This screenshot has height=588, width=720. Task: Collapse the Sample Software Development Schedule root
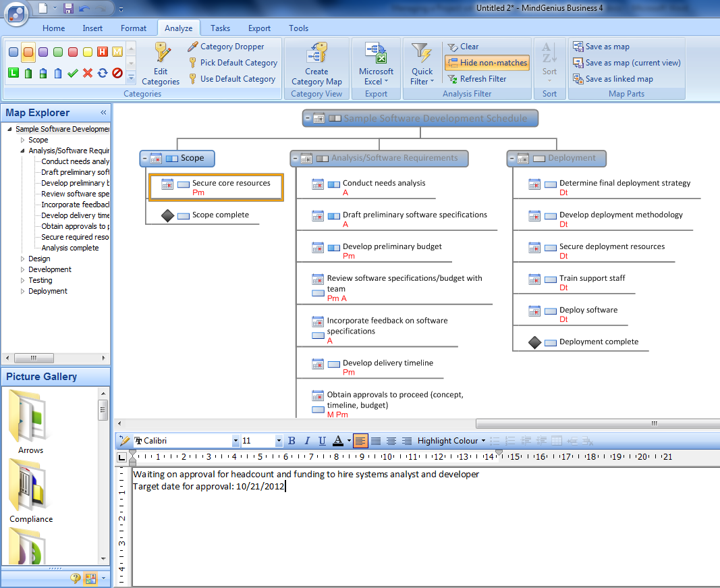click(308, 118)
